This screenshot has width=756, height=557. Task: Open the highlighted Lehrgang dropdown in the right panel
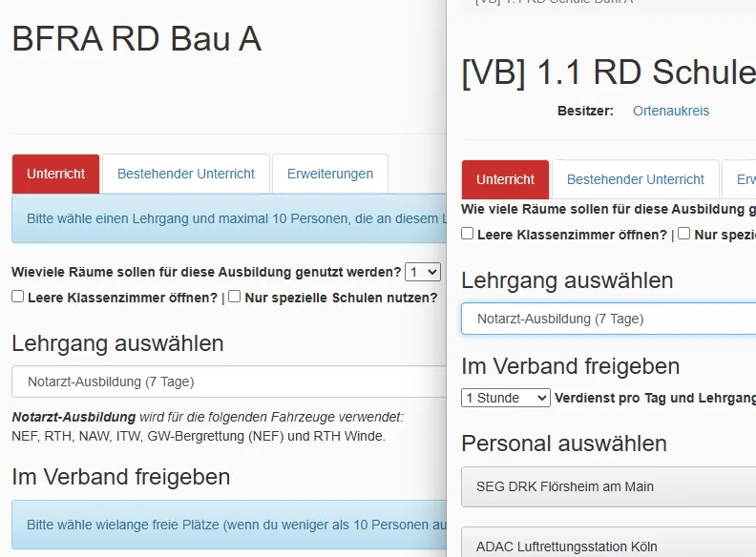pyautogui.click(x=608, y=319)
